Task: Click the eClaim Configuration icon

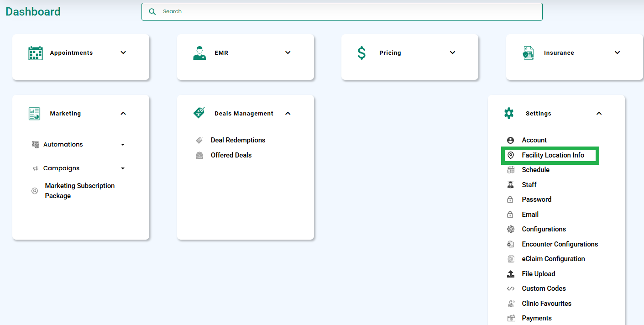Action: 511,259
